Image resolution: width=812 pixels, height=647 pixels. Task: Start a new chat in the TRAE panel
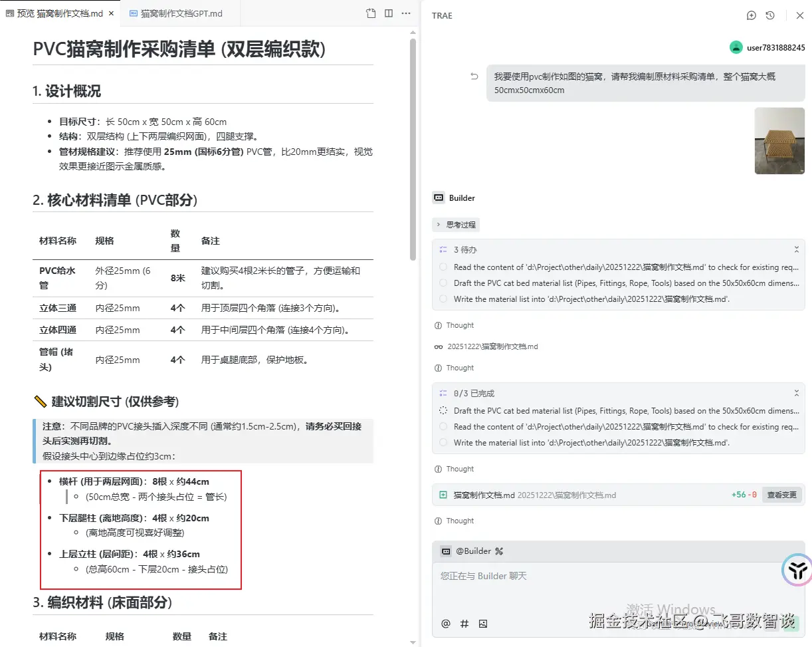[x=751, y=15]
